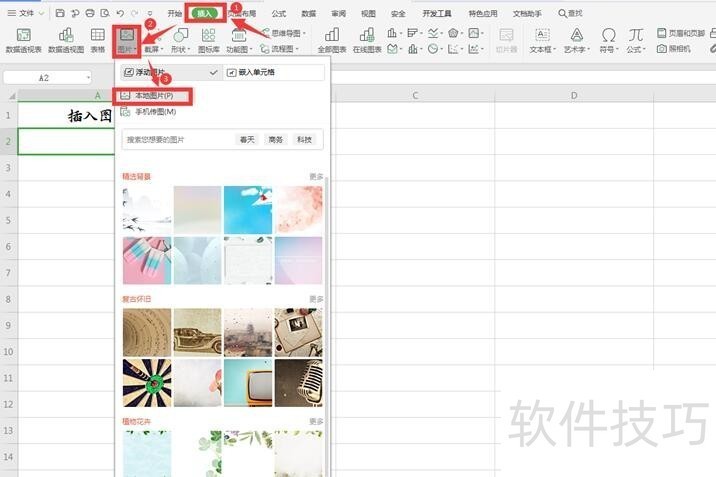The height and width of the screenshot is (477, 716).
Task: Open the 文件 file menu
Action: point(25,13)
